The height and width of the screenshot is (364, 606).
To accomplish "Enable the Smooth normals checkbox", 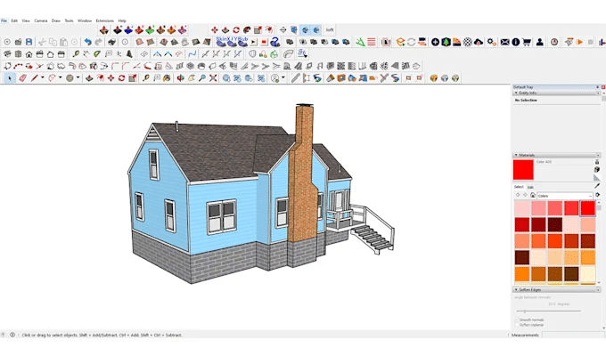I will (517, 320).
